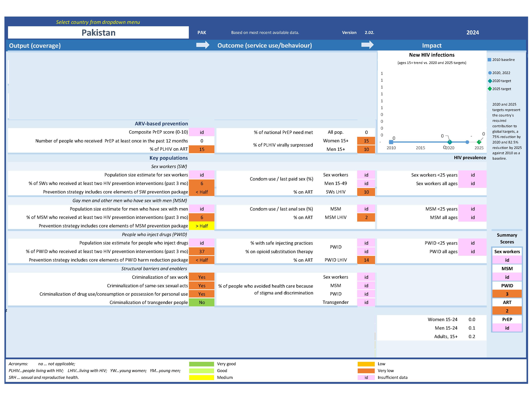The height and width of the screenshot is (399, 532).
Task: Select the PrEP summary score 'id' cell
Action: [507, 328]
